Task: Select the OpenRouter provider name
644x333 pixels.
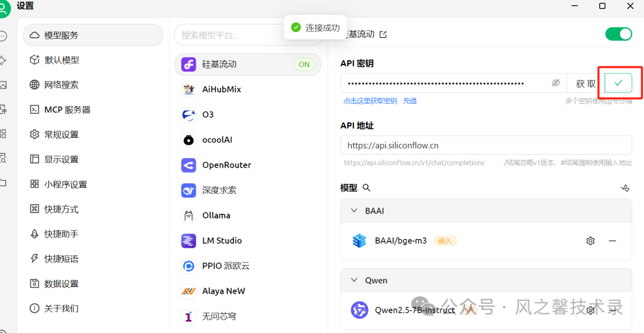Action: 227,165
